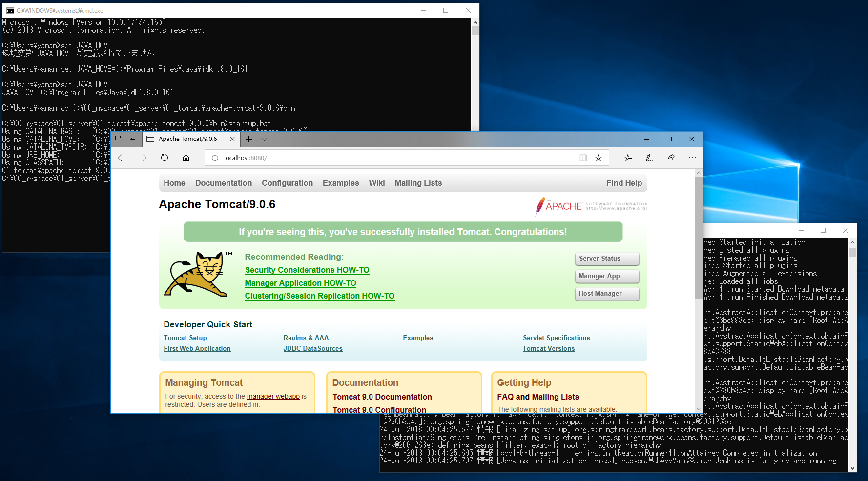Screen dimensions: 868x481
Task: Open a new browser tab
Action: 248,139
